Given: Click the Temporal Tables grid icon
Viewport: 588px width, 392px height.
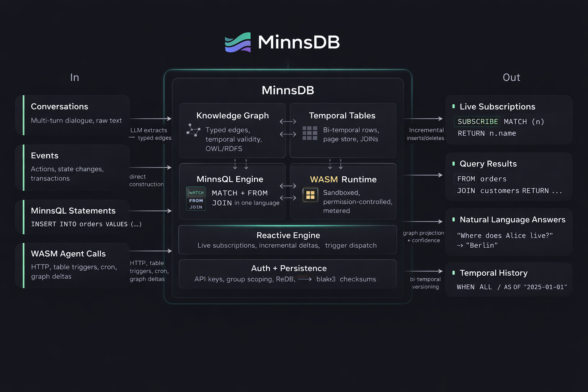Looking at the screenshot, I should [310, 134].
